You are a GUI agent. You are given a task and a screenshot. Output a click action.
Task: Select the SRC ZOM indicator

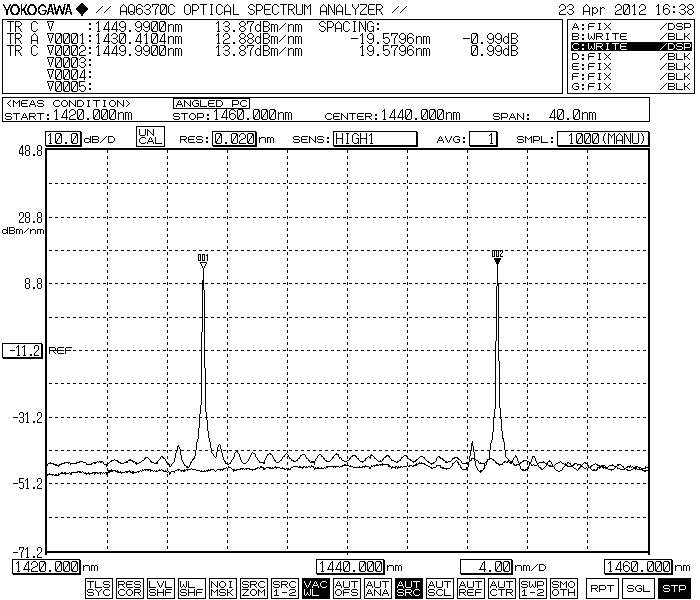point(254,588)
